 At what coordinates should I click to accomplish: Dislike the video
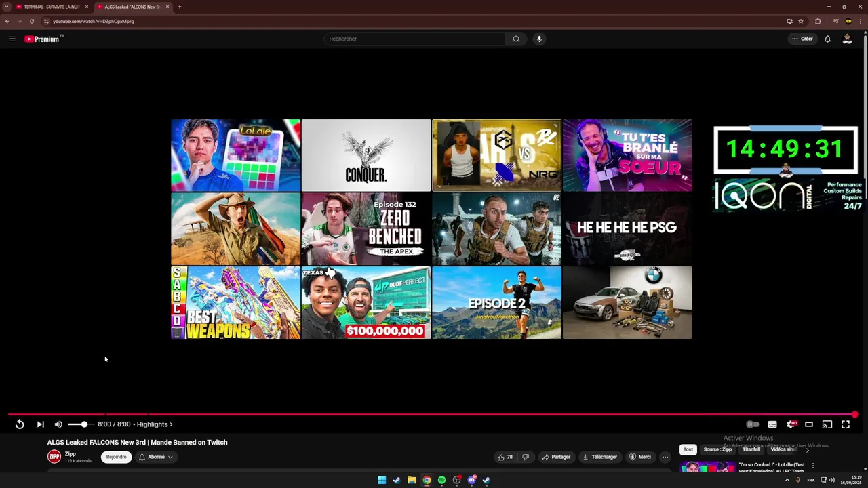(526, 457)
